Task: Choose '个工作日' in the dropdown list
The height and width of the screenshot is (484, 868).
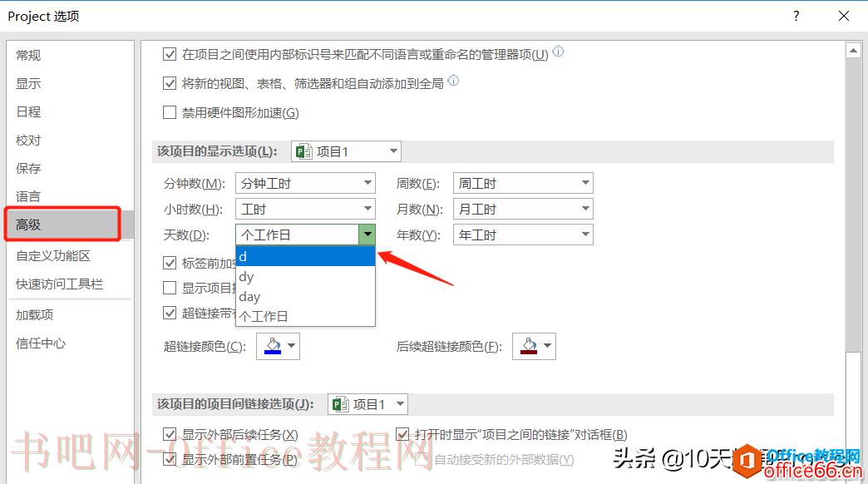Action: point(306,316)
